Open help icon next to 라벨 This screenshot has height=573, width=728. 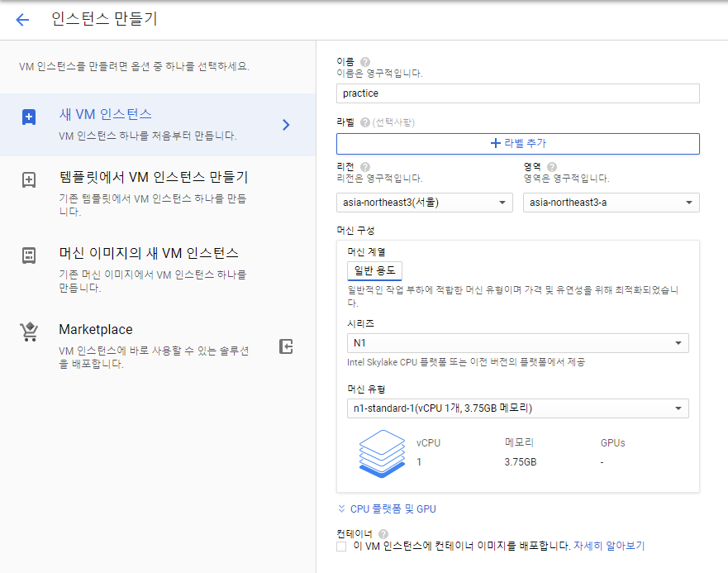pos(365,122)
